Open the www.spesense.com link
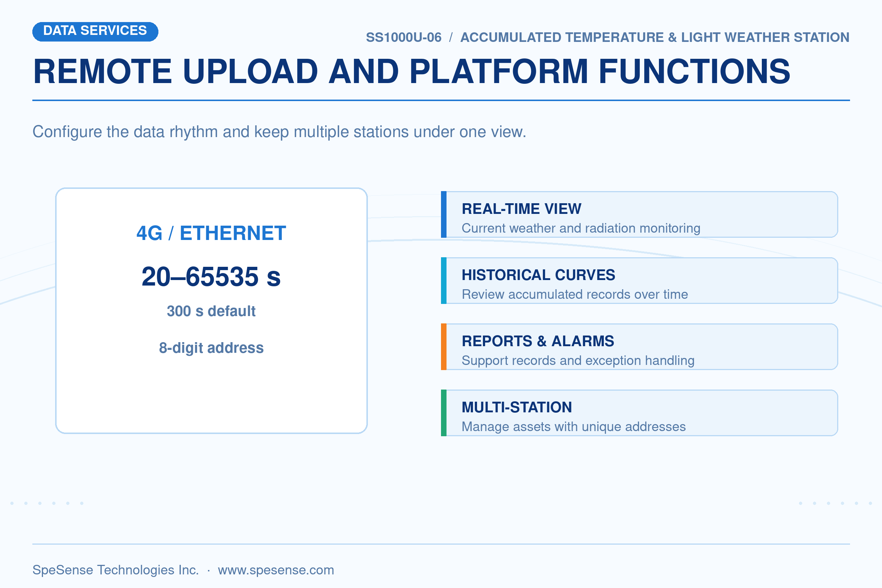 click(276, 570)
